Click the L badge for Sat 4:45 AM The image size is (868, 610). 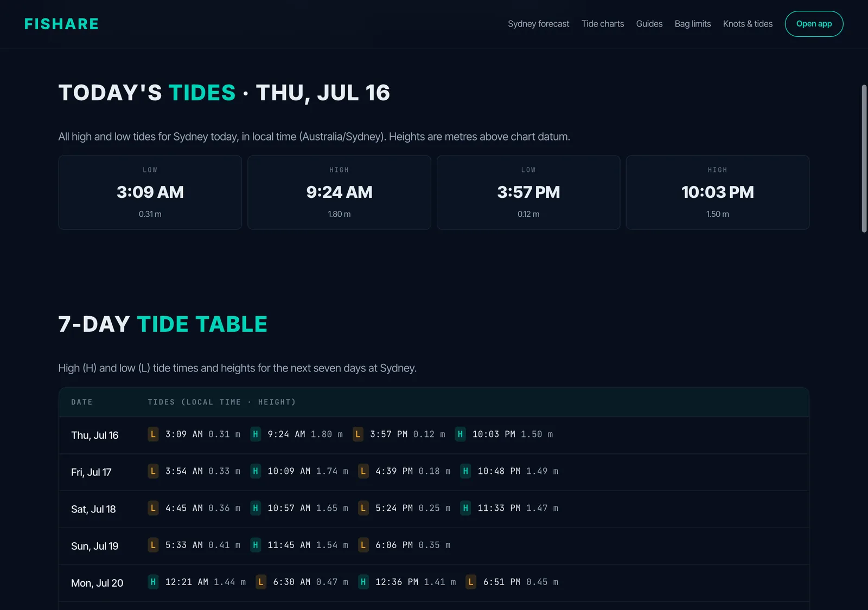point(153,508)
